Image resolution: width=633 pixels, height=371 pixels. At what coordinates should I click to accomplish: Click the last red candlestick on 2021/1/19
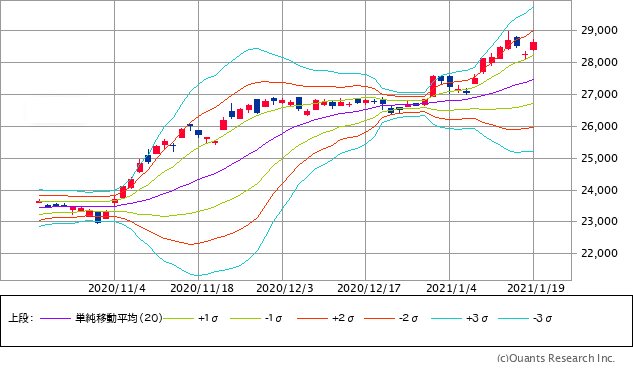pos(533,45)
